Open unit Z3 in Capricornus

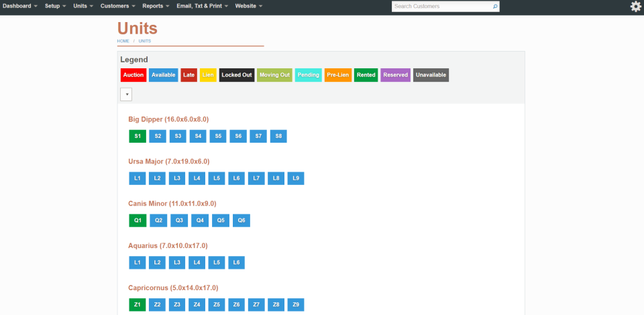[x=177, y=305]
